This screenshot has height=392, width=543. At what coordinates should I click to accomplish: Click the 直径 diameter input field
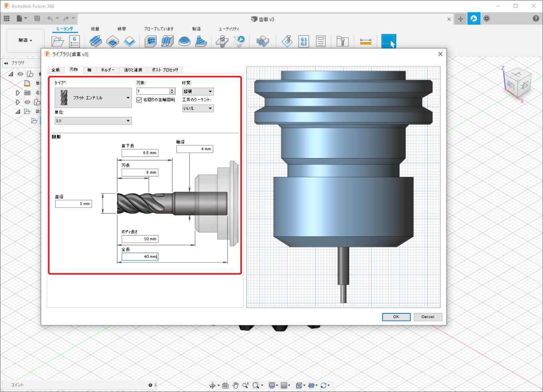[73, 204]
